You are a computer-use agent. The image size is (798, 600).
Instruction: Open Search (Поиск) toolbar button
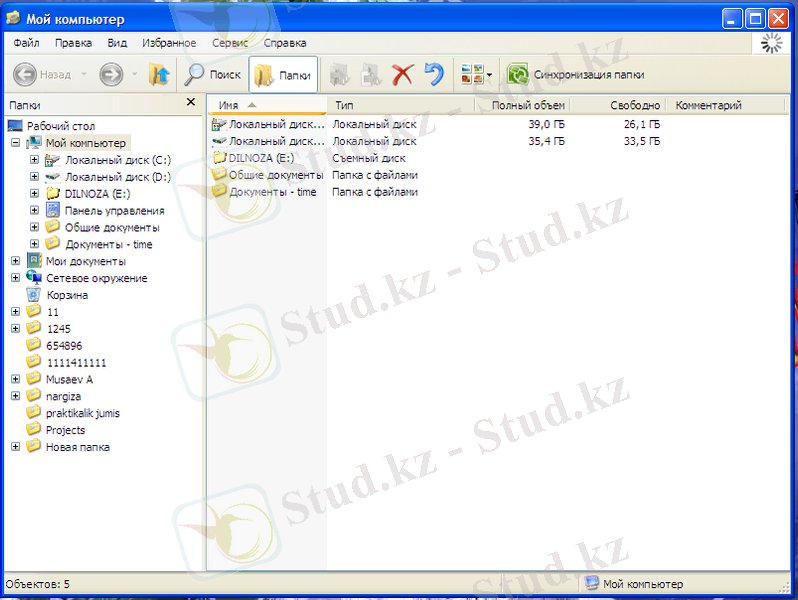tap(212, 75)
